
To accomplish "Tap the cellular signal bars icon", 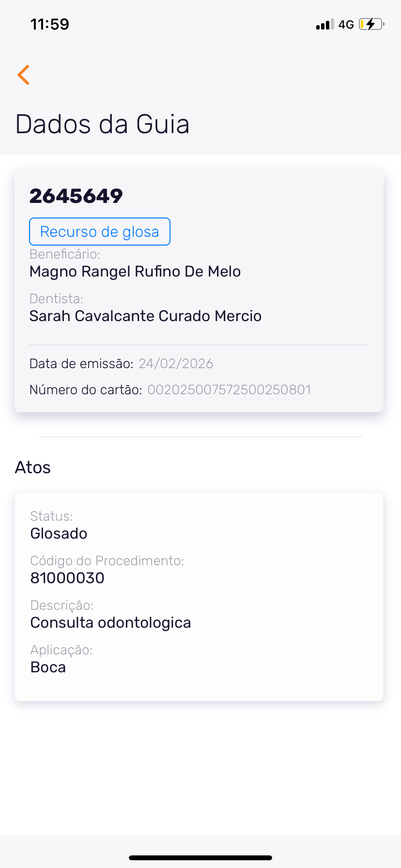I will pyautogui.click(x=324, y=25).
